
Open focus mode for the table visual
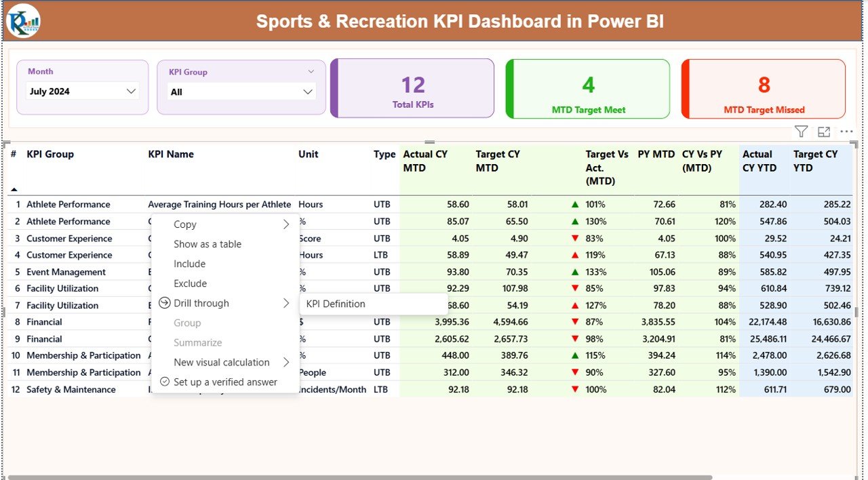(823, 132)
